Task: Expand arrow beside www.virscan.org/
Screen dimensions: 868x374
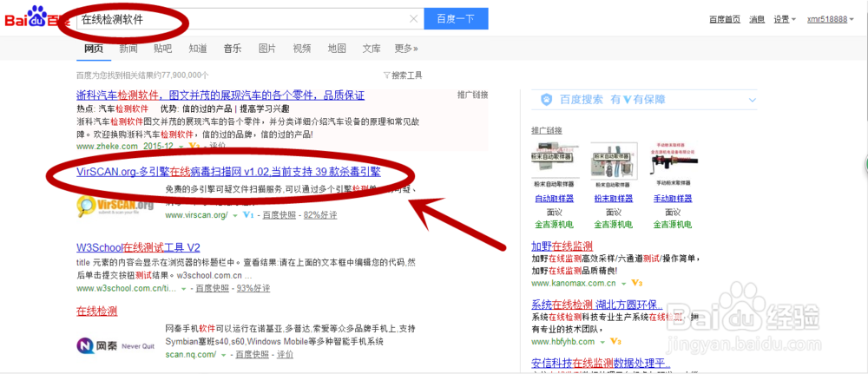Action: pyautogui.click(x=234, y=215)
